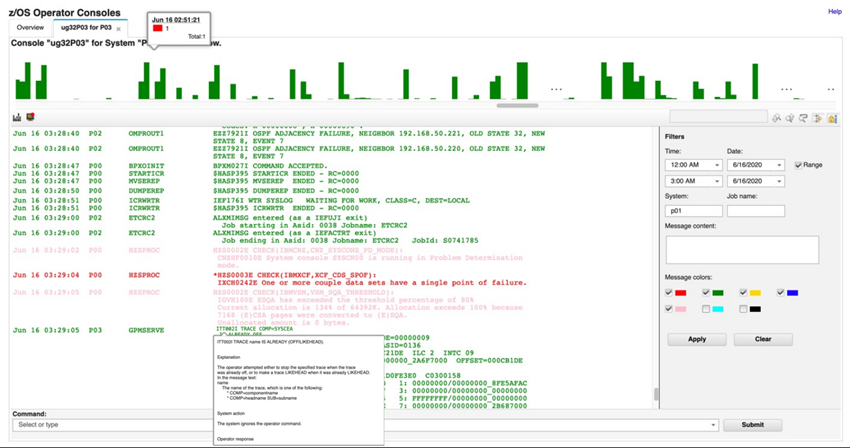Open the 3:00 AM end time dropdown
This screenshot has width=850, height=448.
[x=717, y=181]
